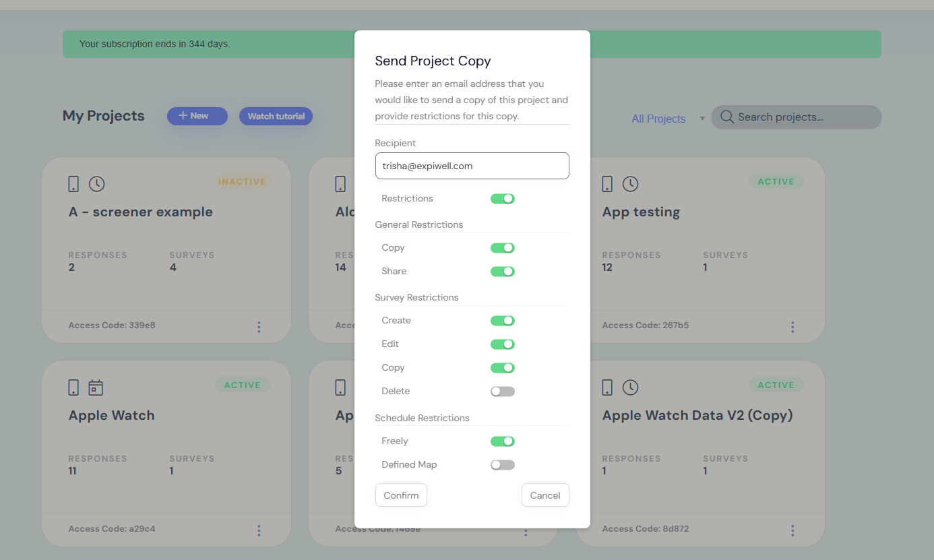Viewport: 934px width, 560px height.
Task: Click the subscription ends in 344 days banner
Action: 472,44
